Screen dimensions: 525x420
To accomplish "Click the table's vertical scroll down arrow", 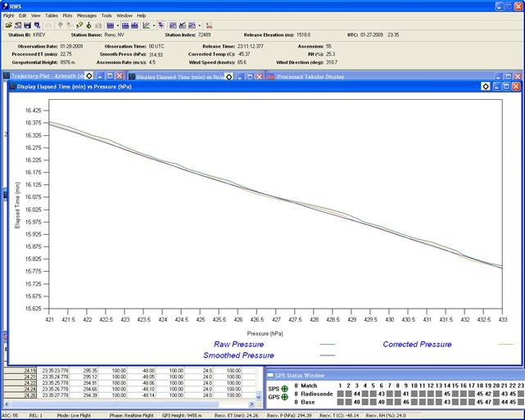I will coord(259,396).
